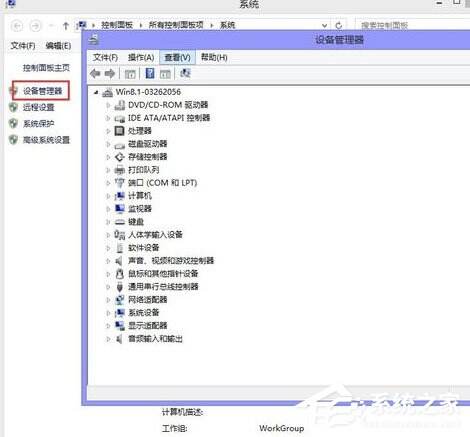
Task: Select the 监视器 monitor icon
Action: [x=119, y=209]
